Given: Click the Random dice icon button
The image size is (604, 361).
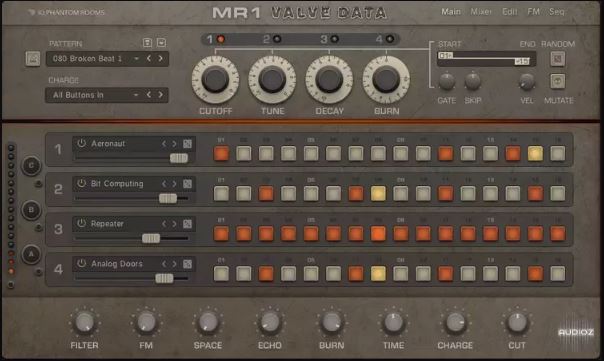Looking at the screenshot, I should click(x=557, y=59).
